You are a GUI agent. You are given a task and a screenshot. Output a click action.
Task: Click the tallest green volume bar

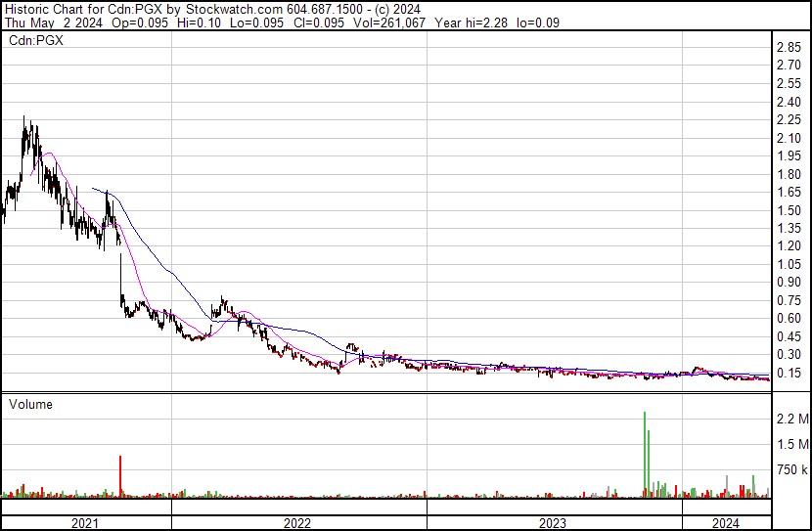tap(645, 455)
